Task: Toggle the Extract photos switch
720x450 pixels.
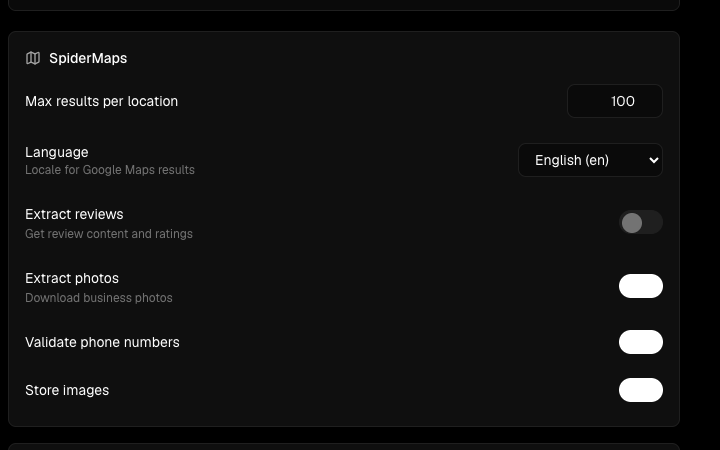Action: (x=641, y=286)
